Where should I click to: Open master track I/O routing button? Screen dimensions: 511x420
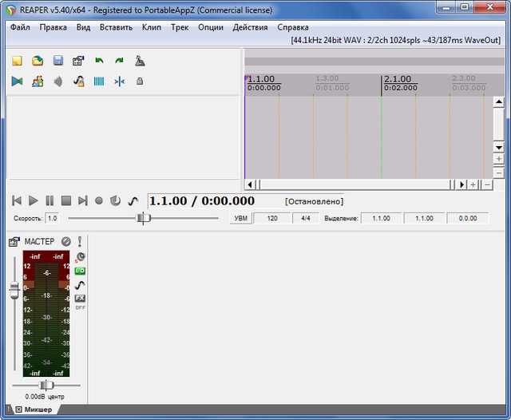tap(80, 271)
